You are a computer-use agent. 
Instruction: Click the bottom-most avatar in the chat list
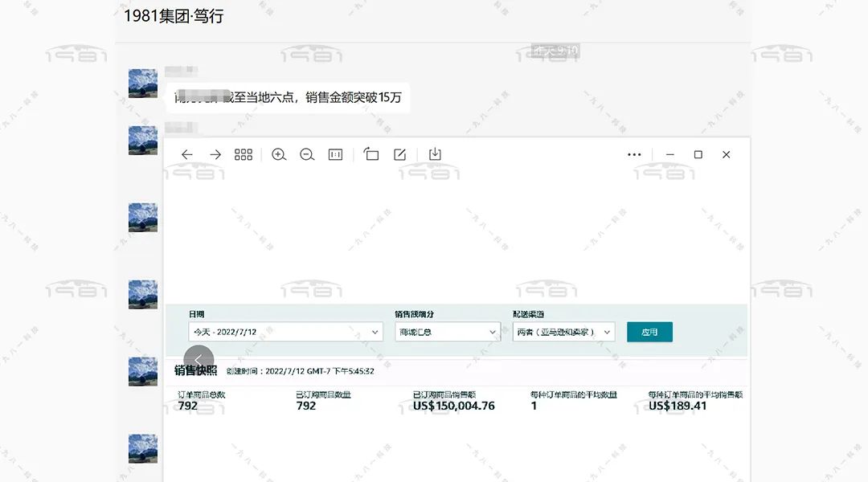(143, 448)
